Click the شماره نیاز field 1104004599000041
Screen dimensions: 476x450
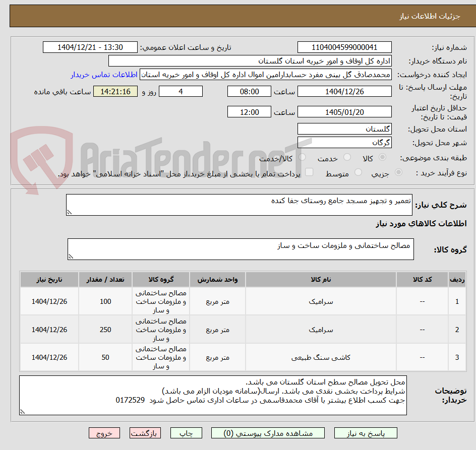tap(344, 47)
